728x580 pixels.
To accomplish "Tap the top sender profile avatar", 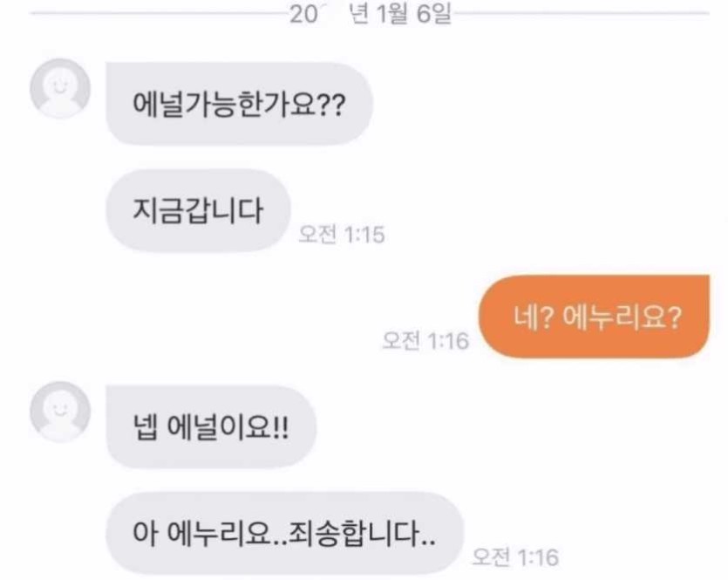I will [60, 88].
